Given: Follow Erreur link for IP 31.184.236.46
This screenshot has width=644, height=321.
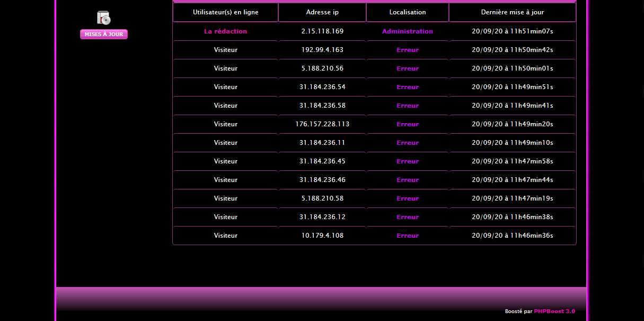Looking at the screenshot, I should (x=407, y=180).
